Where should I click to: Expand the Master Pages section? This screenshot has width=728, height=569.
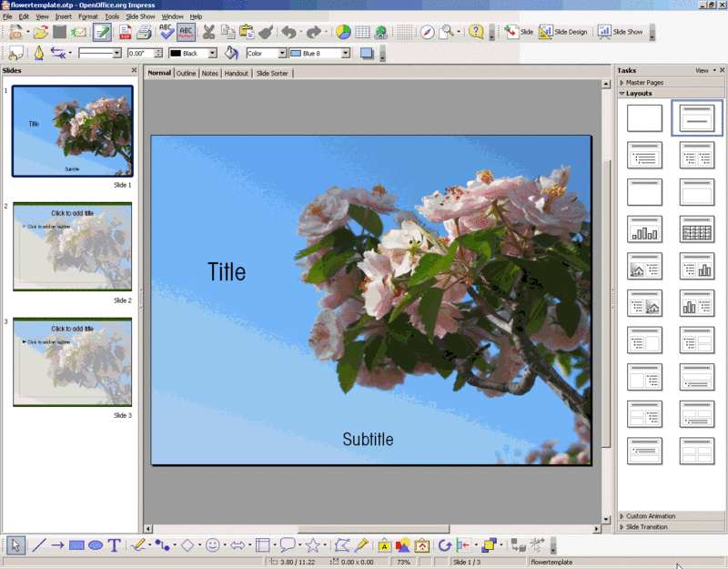[671, 82]
